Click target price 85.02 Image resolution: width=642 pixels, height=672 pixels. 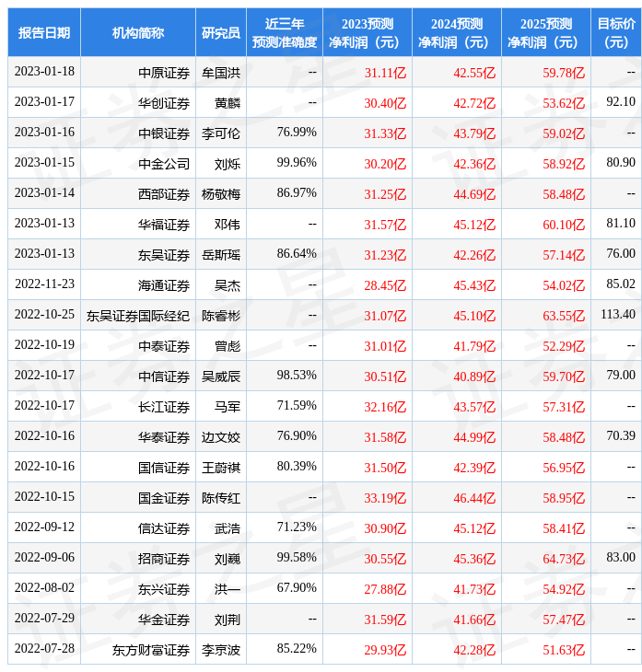click(x=621, y=284)
